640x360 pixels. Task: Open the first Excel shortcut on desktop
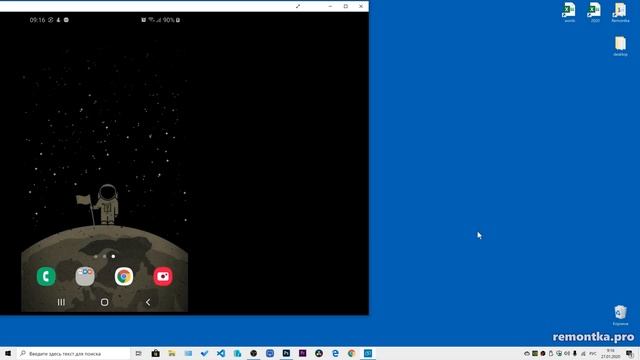click(x=569, y=12)
